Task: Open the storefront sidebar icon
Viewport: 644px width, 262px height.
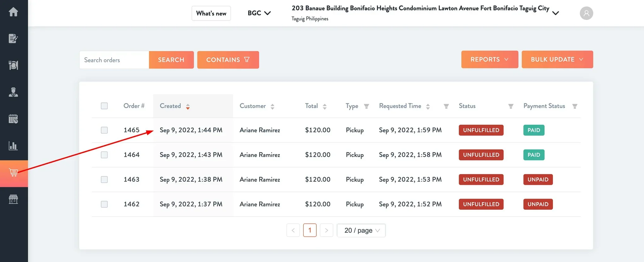Action: click(x=13, y=199)
